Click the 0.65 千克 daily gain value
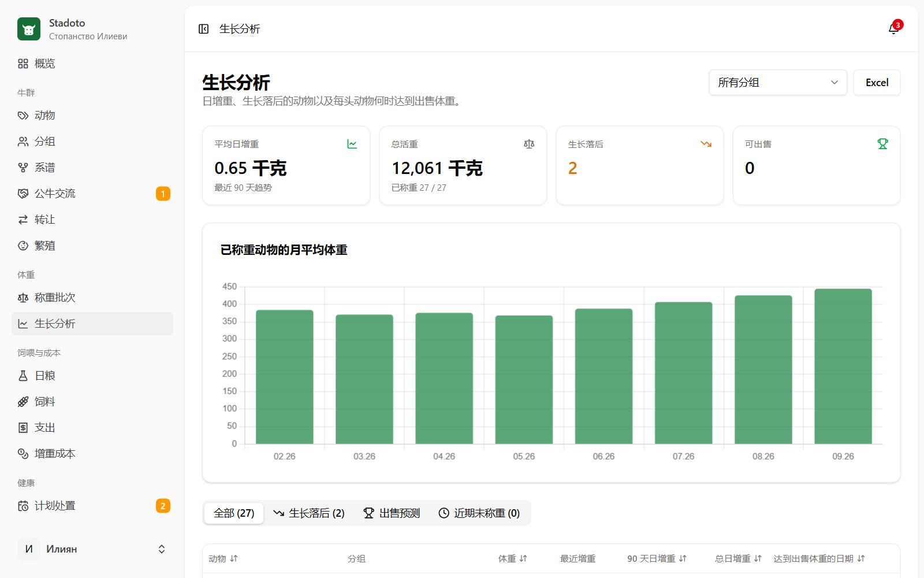 (251, 168)
